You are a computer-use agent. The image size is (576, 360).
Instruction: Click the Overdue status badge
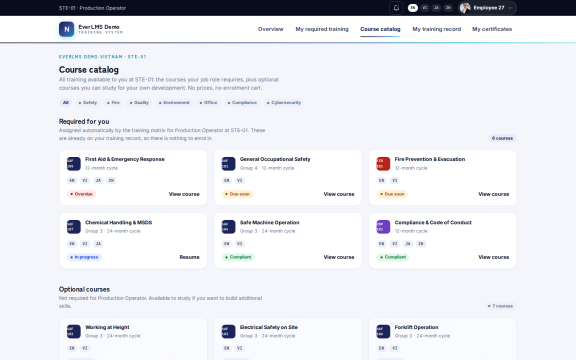82,194
